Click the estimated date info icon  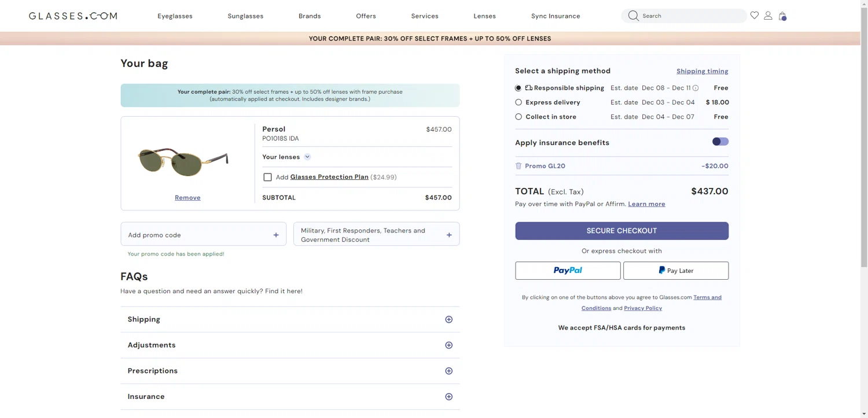(696, 88)
